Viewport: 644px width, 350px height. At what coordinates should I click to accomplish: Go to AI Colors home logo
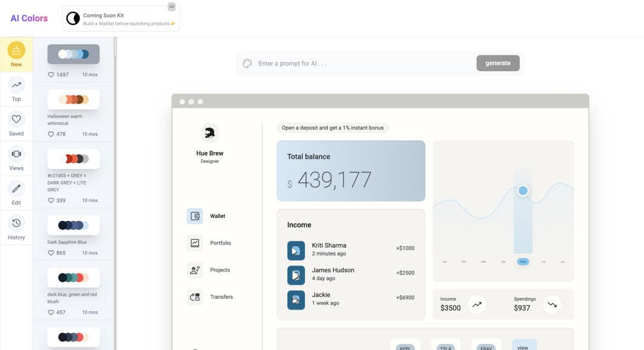(x=29, y=18)
